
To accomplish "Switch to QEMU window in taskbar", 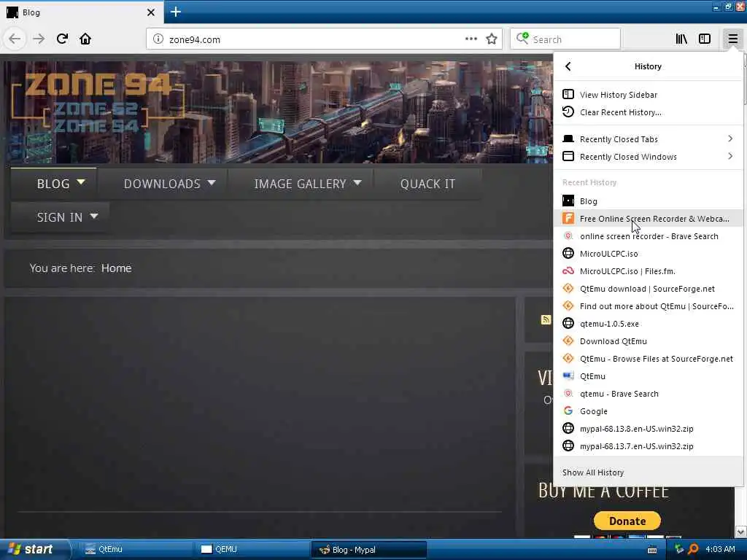I will (252, 550).
